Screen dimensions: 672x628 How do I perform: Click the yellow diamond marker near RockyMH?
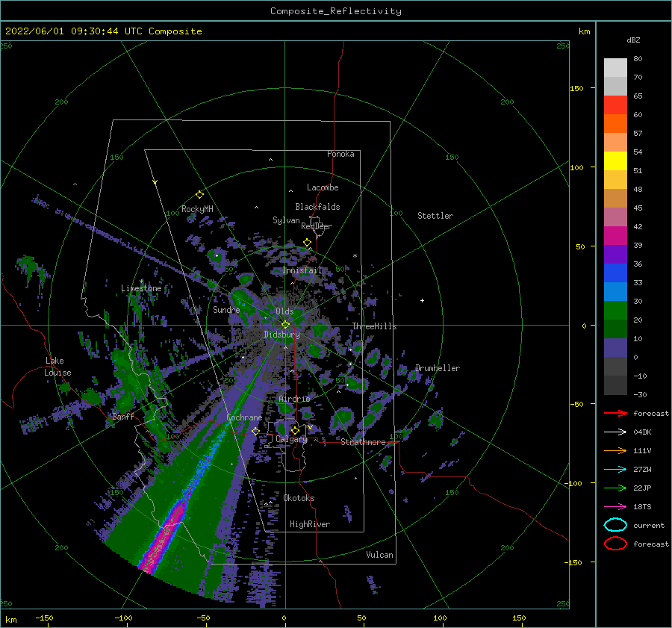pyautogui.click(x=199, y=195)
